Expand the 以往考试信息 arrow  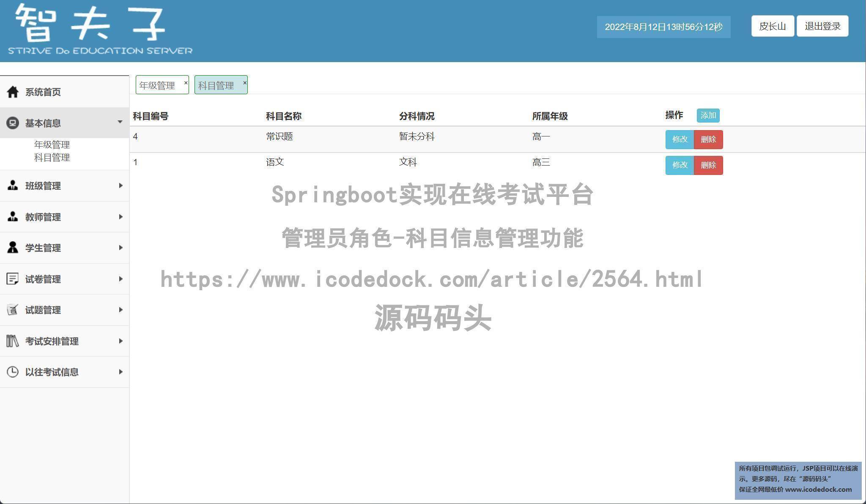pos(121,372)
